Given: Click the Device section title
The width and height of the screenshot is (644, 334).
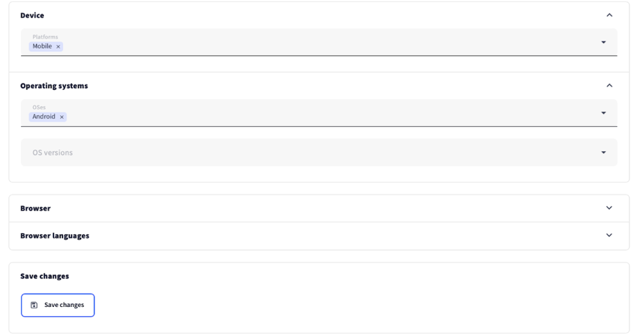Looking at the screenshot, I should point(32,15).
